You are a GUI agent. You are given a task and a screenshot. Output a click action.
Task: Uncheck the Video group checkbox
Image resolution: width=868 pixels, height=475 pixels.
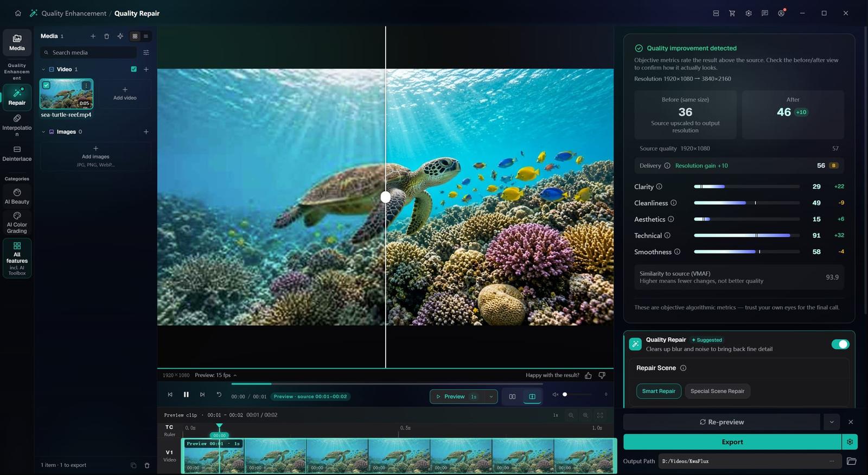tap(133, 69)
